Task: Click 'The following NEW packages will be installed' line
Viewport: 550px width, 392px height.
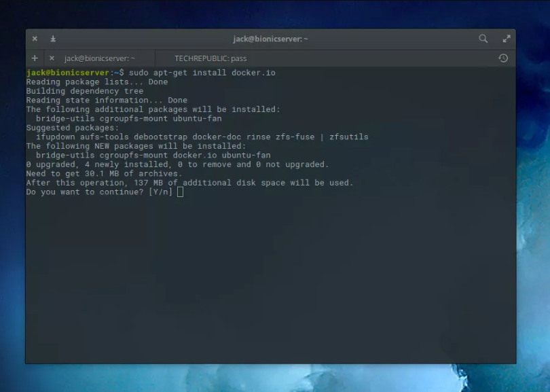Action: [136, 146]
